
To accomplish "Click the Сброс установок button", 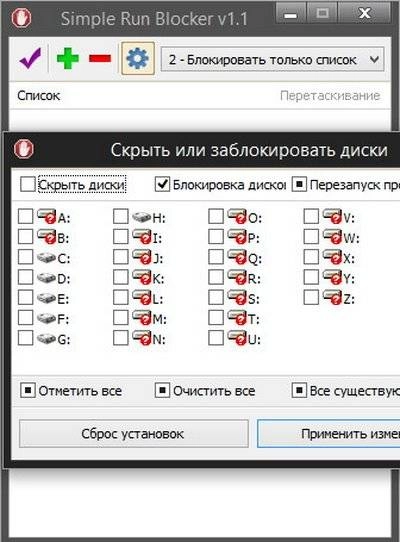I will tap(134, 433).
